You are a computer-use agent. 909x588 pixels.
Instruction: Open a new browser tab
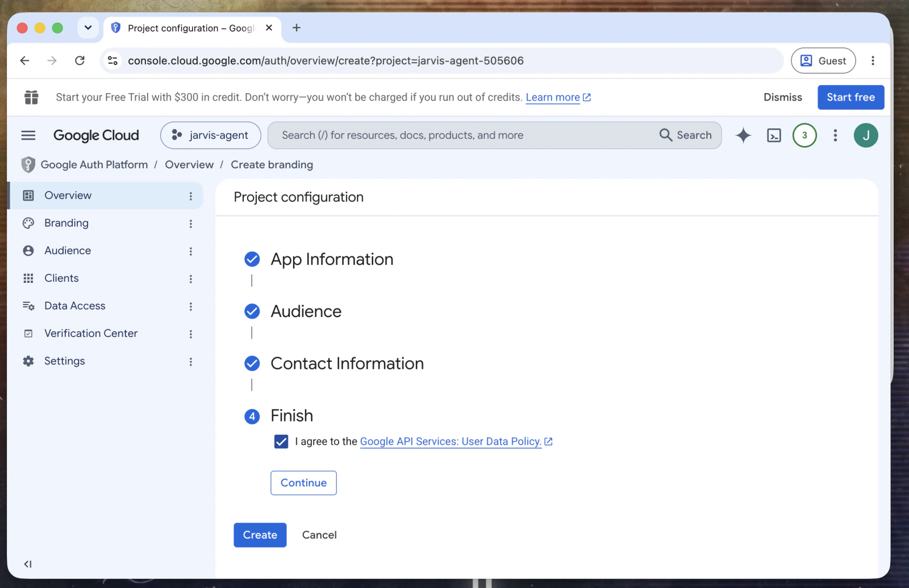point(297,28)
